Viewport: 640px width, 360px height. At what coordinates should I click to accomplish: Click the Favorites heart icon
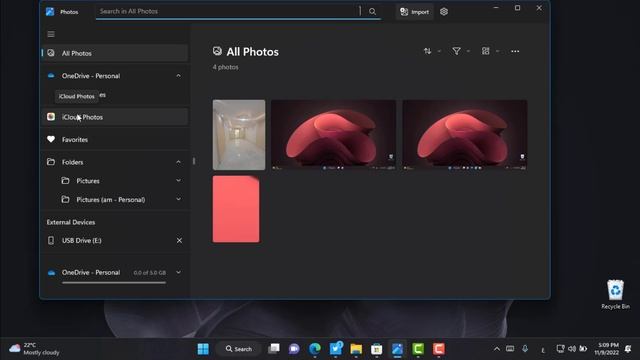[51, 139]
